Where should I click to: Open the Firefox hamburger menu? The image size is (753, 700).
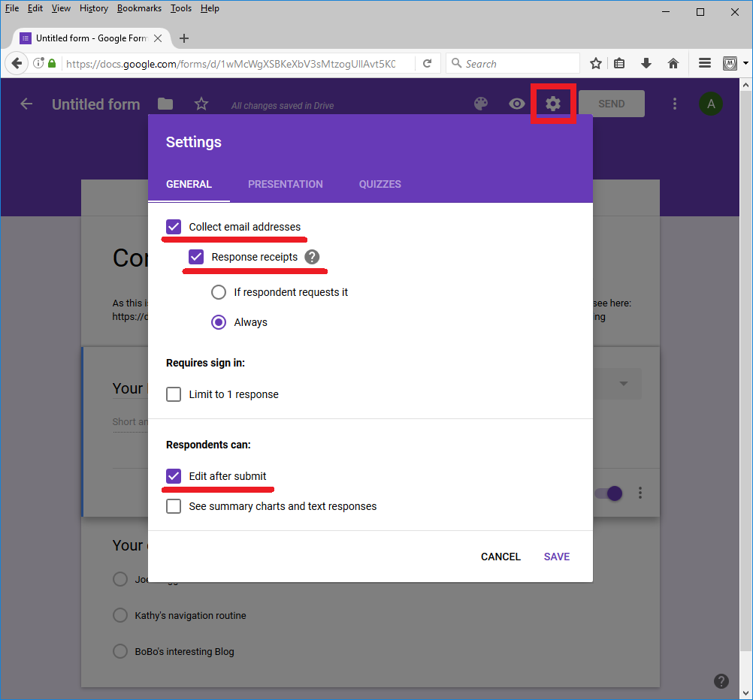click(x=705, y=64)
